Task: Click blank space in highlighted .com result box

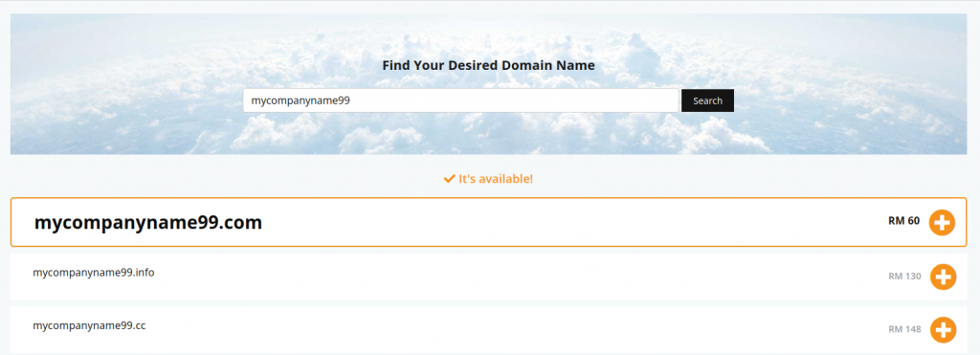Action: point(563,223)
